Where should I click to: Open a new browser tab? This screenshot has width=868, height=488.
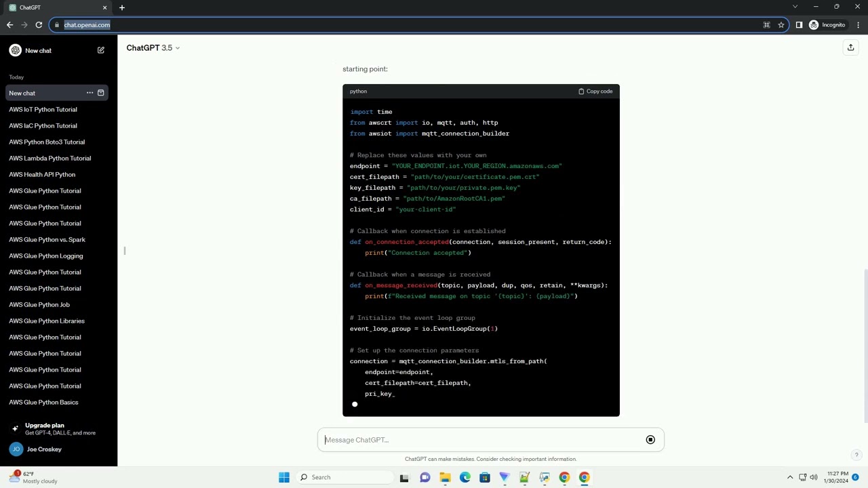click(x=122, y=7)
